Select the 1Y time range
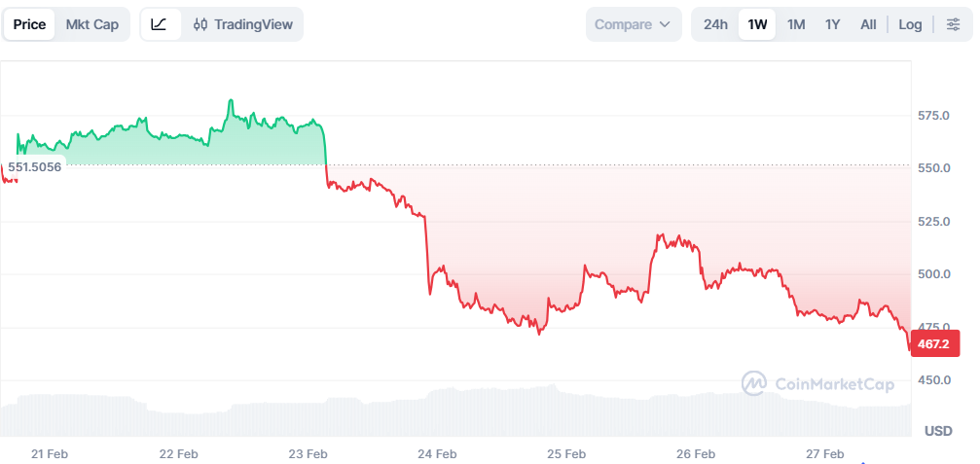This screenshot has width=980, height=464. point(832,24)
